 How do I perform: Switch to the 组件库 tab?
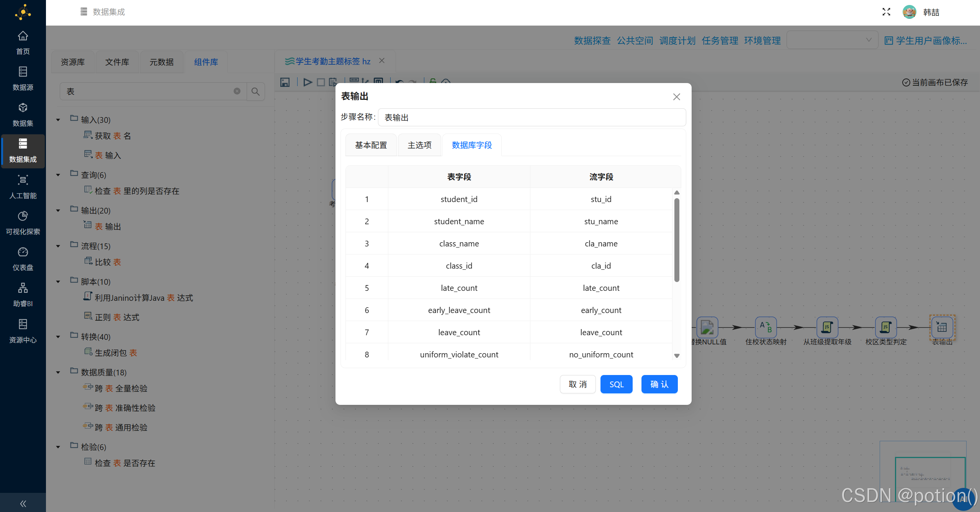(x=206, y=62)
